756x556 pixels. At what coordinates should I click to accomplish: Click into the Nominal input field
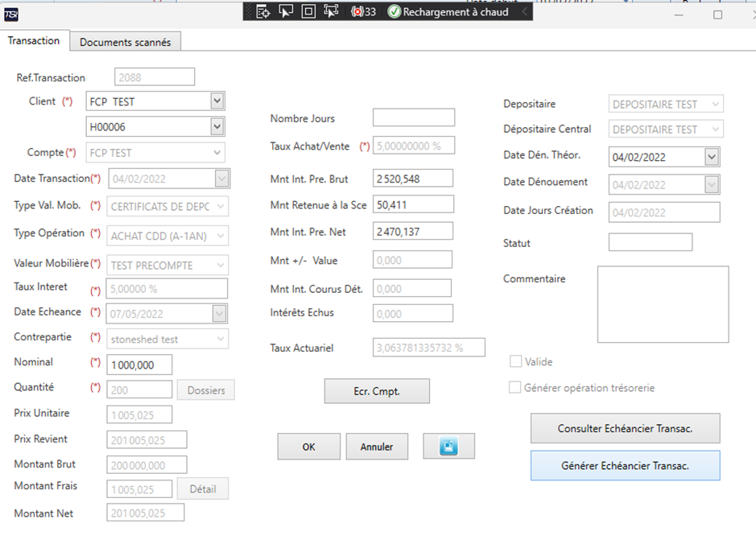click(139, 364)
